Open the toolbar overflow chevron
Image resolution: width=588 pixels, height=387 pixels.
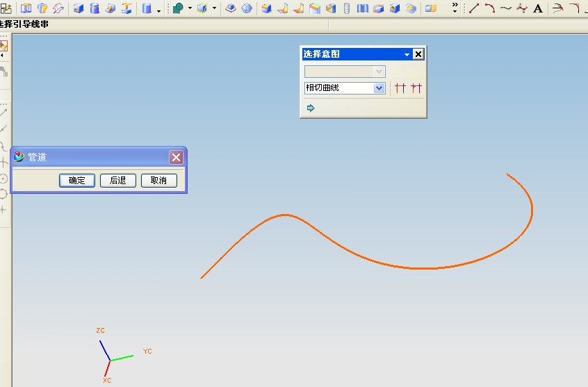click(455, 6)
